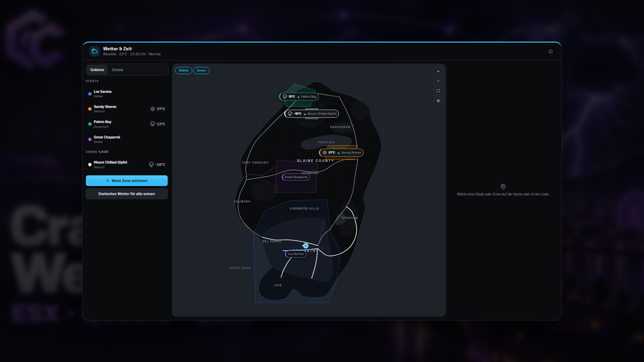Click the sun icon next to 37°C in list

(x=153, y=109)
